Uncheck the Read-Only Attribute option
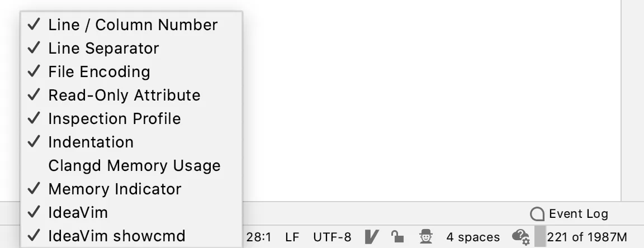The width and height of the screenshot is (644, 248). point(124,96)
